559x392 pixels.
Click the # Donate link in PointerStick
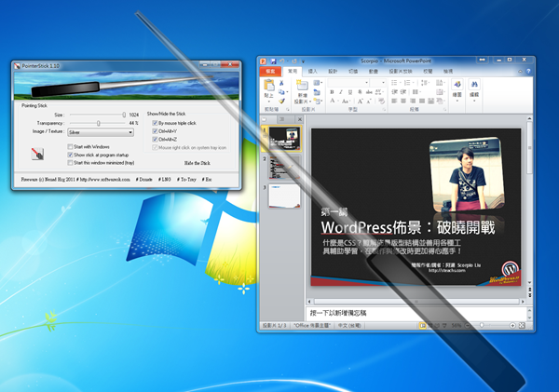[x=144, y=177]
